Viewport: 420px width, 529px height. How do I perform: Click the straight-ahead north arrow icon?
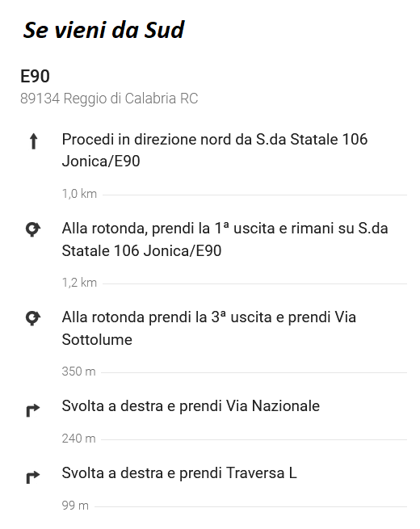pyautogui.click(x=33, y=141)
